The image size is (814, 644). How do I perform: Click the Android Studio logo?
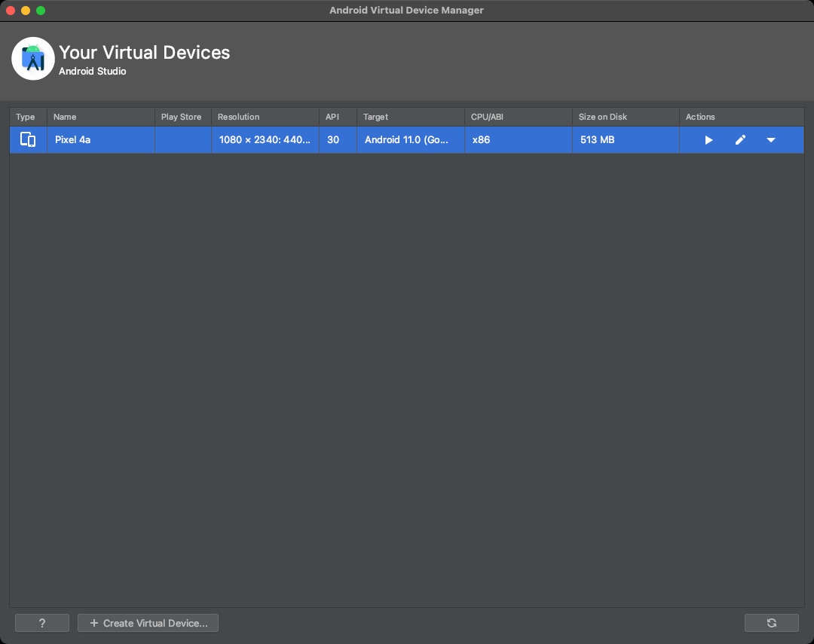click(33, 59)
